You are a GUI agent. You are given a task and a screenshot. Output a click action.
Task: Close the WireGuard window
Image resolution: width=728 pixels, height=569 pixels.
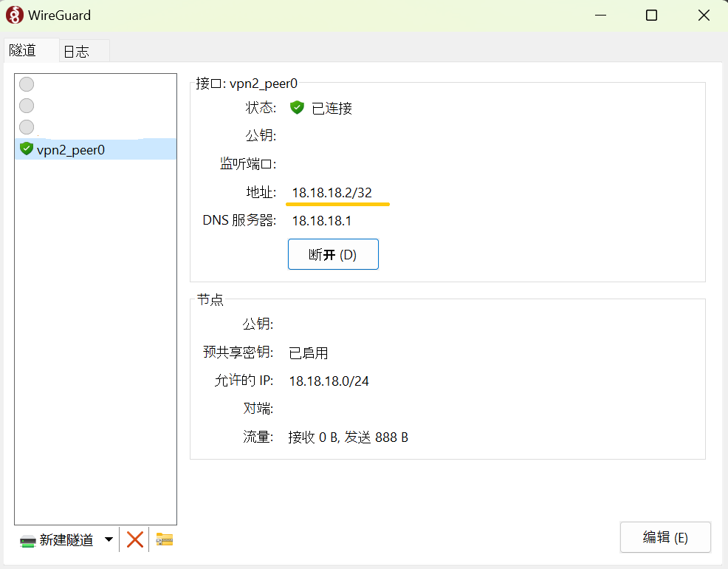[704, 16]
